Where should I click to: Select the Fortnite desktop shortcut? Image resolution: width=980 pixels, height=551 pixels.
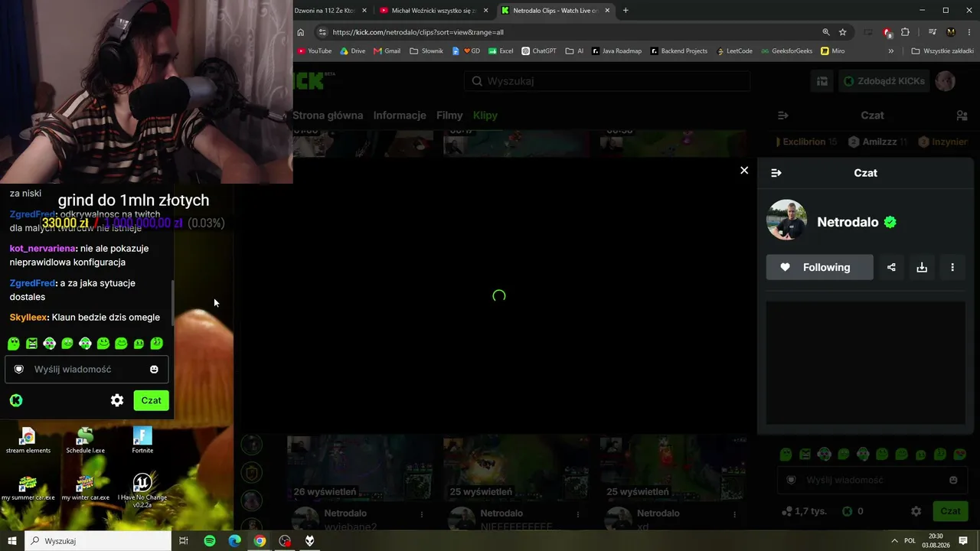coord(142,440)
